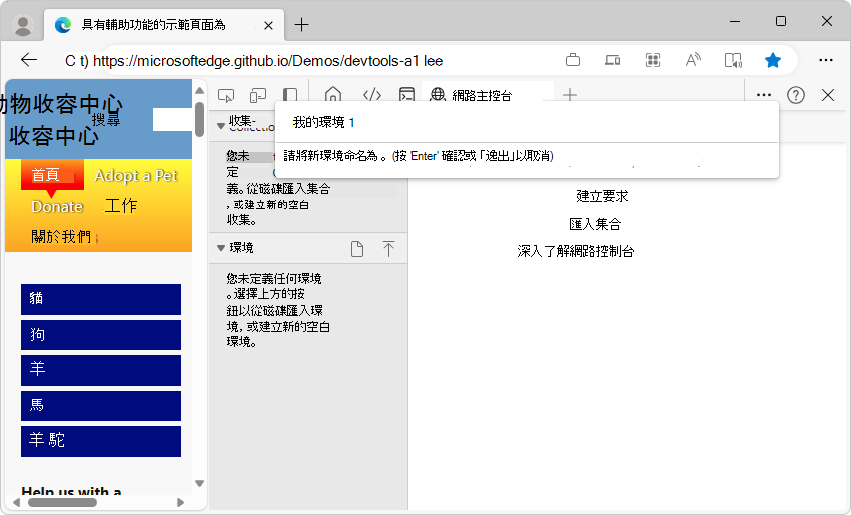Click the browser back arrow
Viewport: 851px width, 515px height.
click(29, 60)
